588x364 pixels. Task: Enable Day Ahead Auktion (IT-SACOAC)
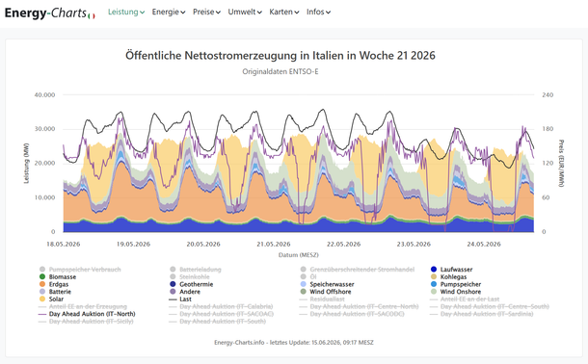222,314
